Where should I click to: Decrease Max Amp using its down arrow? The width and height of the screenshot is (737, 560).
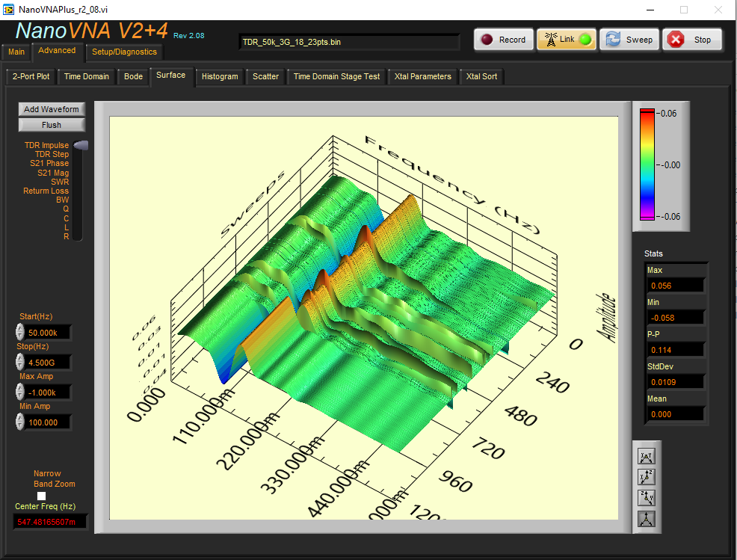[19, 396]
